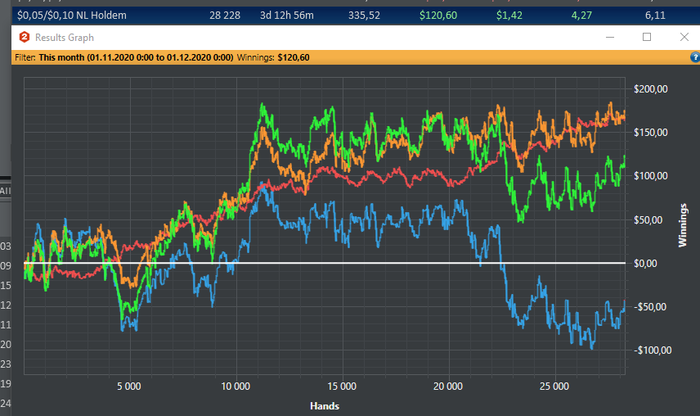Click the This month filter date range text
700x416 pixels.
click(x=136, y=58)
